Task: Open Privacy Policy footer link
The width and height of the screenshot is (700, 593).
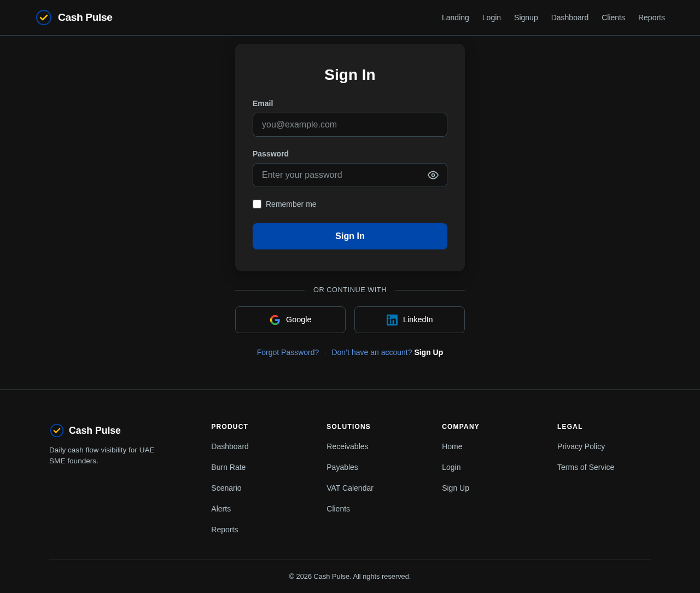Action: (x=581, y=446)
